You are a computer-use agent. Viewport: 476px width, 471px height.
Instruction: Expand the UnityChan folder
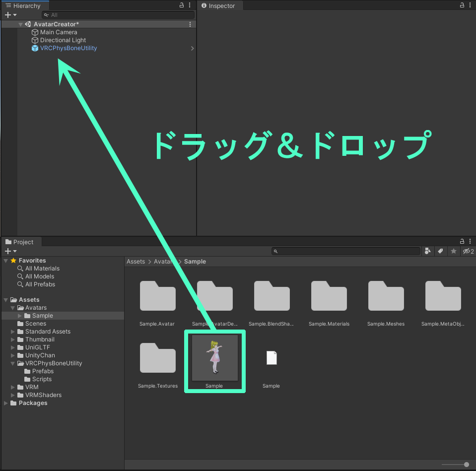(x=12, y=355)
